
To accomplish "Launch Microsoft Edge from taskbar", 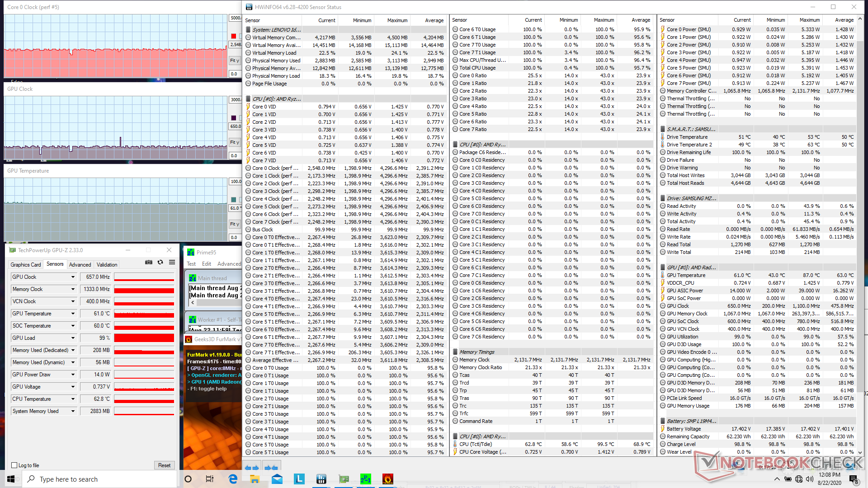I will [233, 479].
